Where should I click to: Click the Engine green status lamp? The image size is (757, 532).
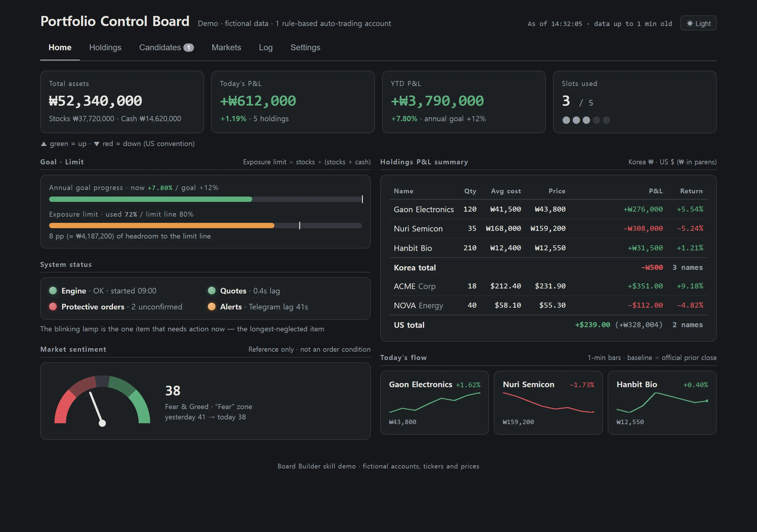(x=53, y=291)
